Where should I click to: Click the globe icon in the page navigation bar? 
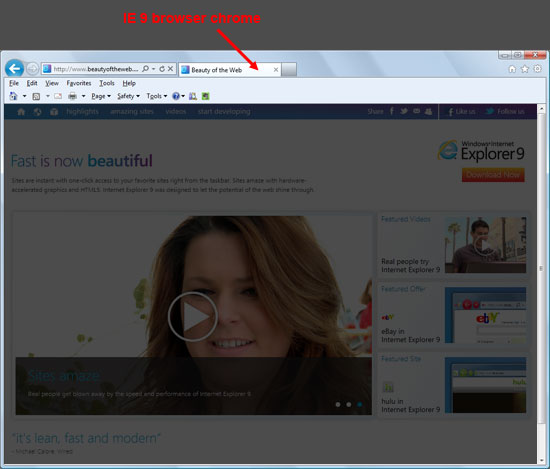tap(38, 112)
